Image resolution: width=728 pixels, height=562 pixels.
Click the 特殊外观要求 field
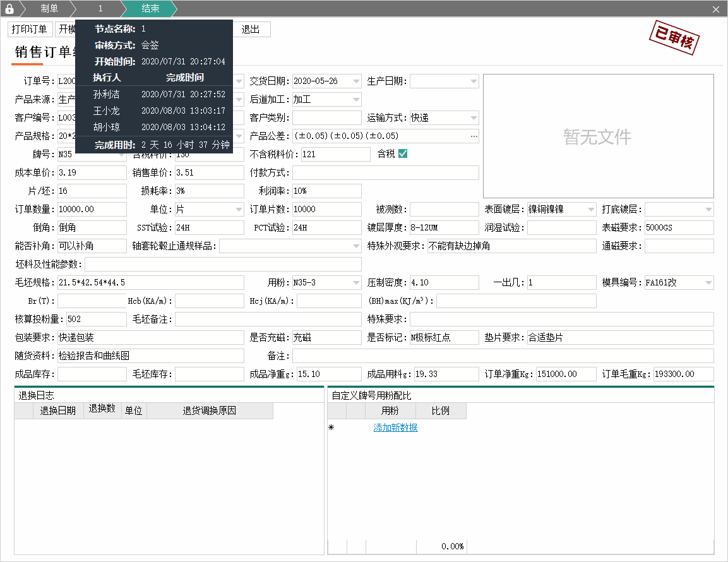pyautogui.click(x=511, y=246)
